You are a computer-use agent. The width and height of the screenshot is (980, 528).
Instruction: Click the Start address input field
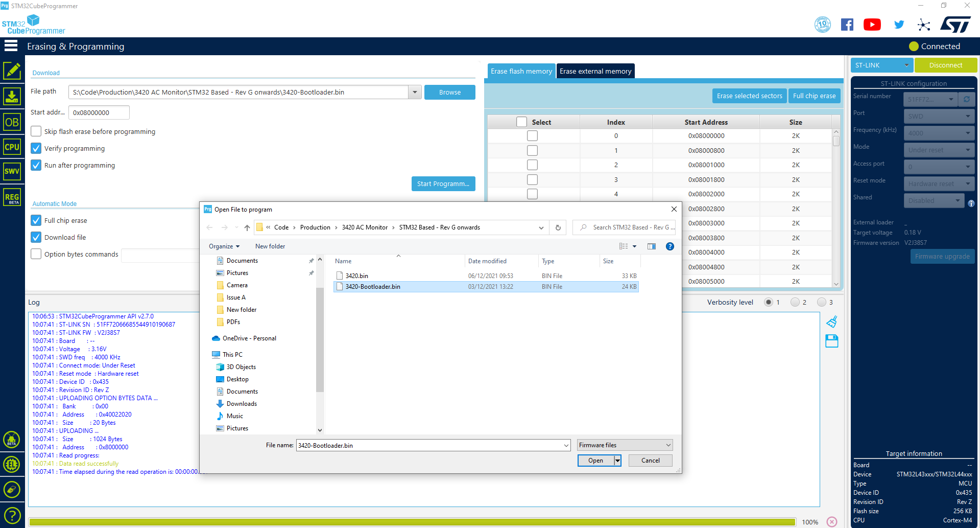[99, 112]
